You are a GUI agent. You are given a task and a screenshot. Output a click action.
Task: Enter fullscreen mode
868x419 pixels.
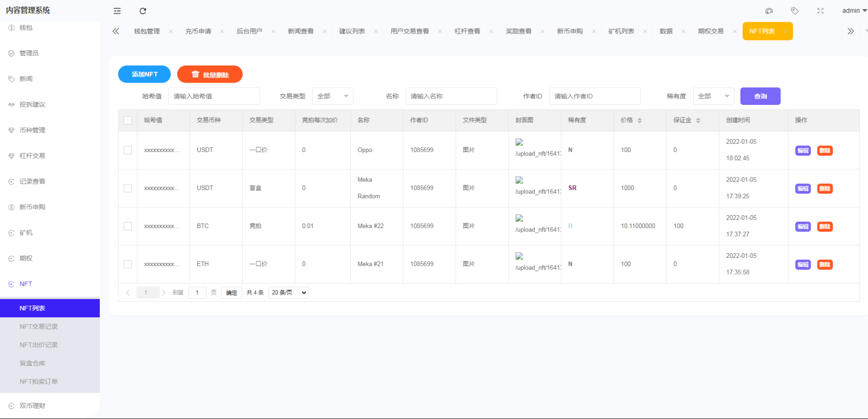click(x=821, y=11)
